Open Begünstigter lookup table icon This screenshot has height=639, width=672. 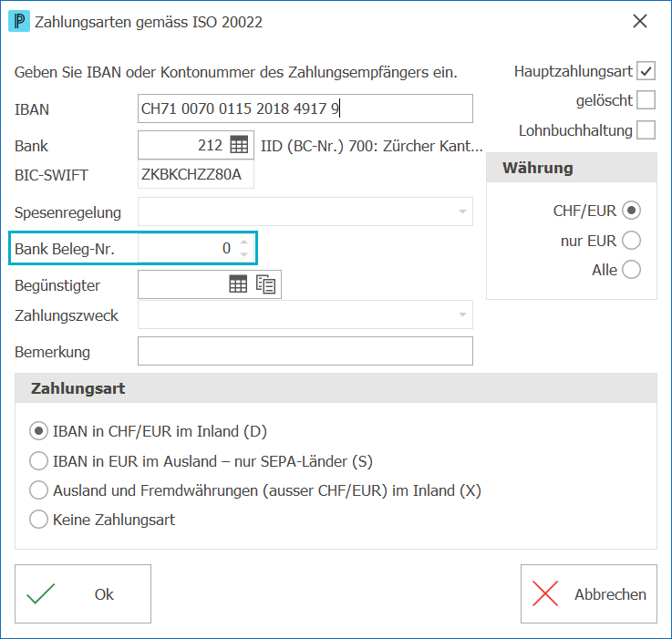pyautogui.click(x=238, y=284)
